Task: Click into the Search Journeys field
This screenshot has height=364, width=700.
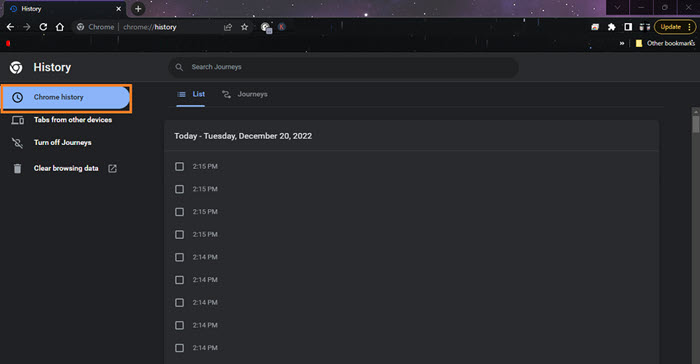Action: 344,67
